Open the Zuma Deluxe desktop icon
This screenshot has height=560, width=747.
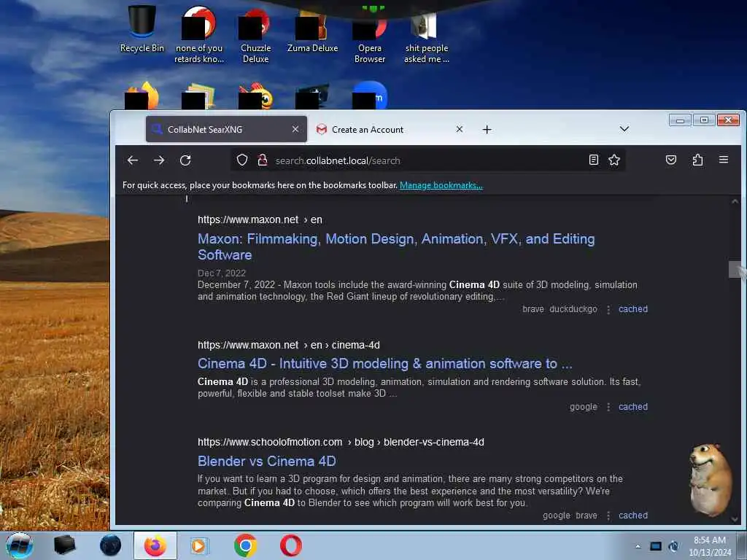(312, 29)
